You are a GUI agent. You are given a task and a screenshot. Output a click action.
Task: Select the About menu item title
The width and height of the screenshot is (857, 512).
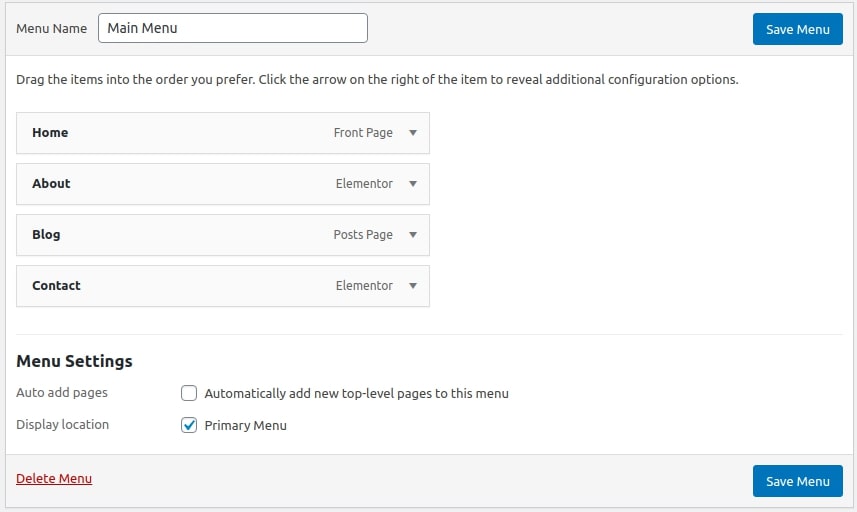[51, 184]
